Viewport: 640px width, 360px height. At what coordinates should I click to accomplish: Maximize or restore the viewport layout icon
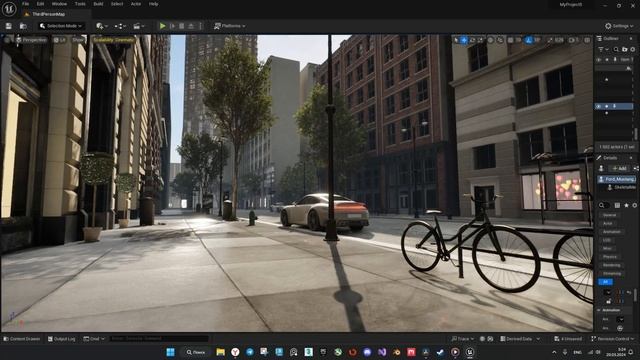[x=587, y=40]
